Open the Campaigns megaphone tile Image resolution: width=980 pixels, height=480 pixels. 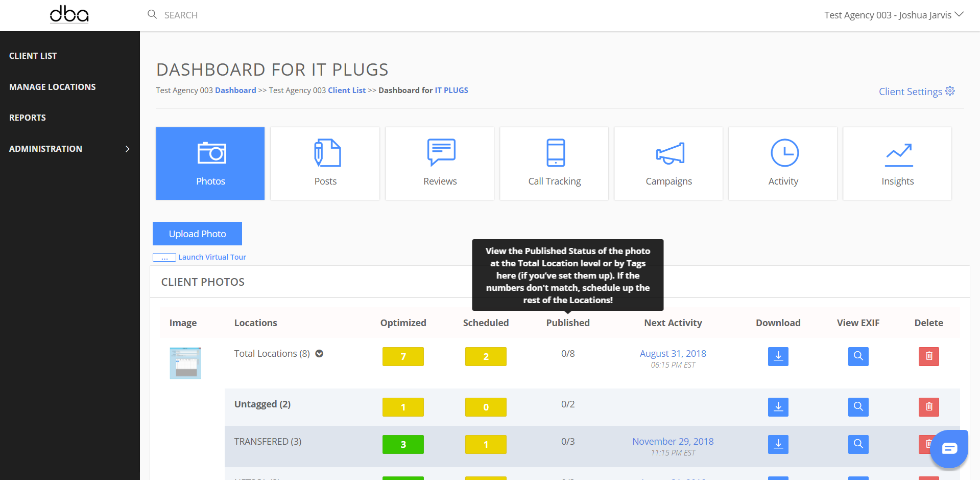(668, 163)
